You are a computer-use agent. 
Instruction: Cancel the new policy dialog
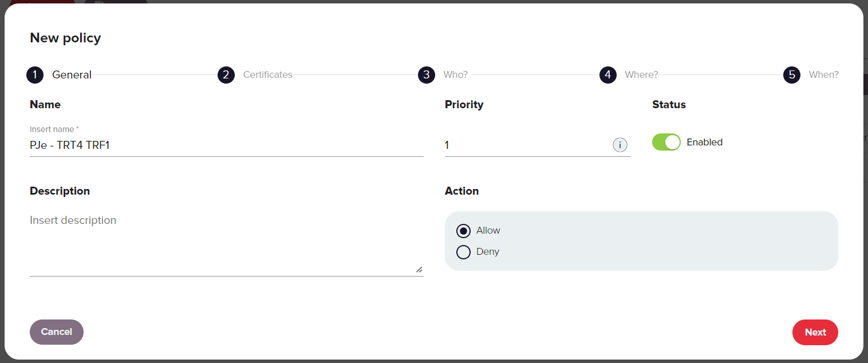(57, 332)
